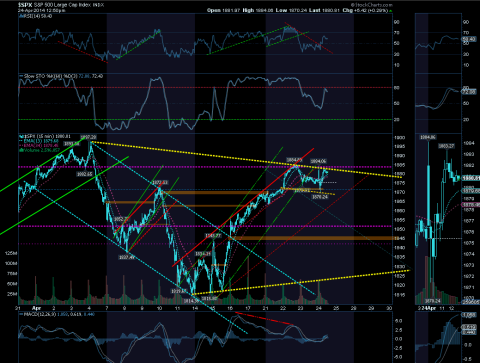Click the 'High' label in the header quote line

point(248,10)
